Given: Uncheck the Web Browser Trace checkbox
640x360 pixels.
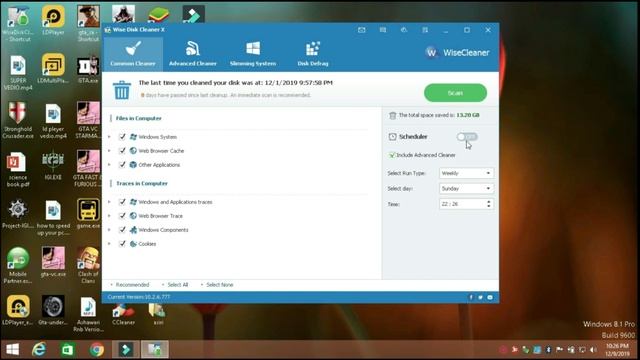Looking at the screenshot, I should [x=122, y=216].
